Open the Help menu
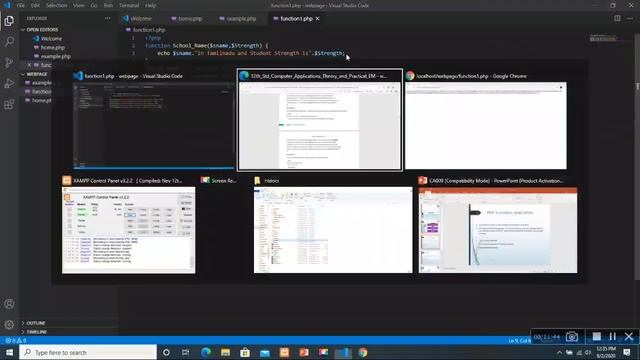Viewport: 640px width, 360px height. pos(151,5)
